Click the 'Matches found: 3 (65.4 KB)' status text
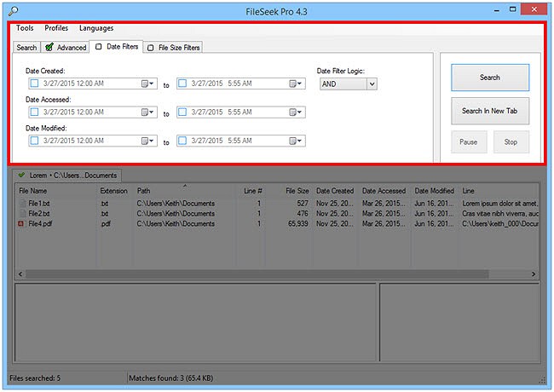Image resolution: width=554 pixels, height=392 pixels. [171, 378]
